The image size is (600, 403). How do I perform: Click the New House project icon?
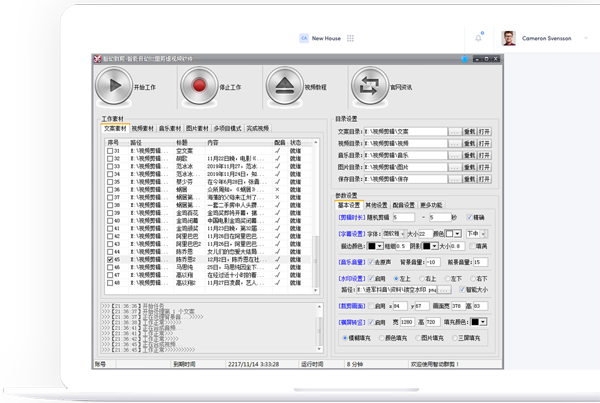tap(303, 38)
